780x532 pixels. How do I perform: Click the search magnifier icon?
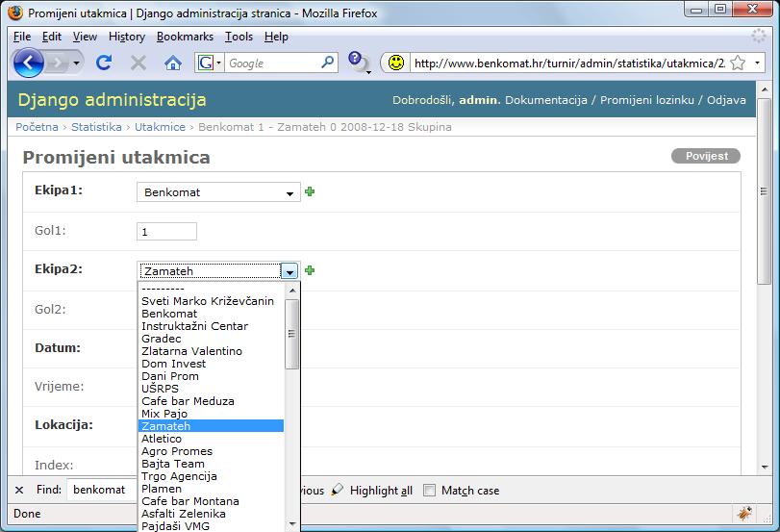coord(327,63)
